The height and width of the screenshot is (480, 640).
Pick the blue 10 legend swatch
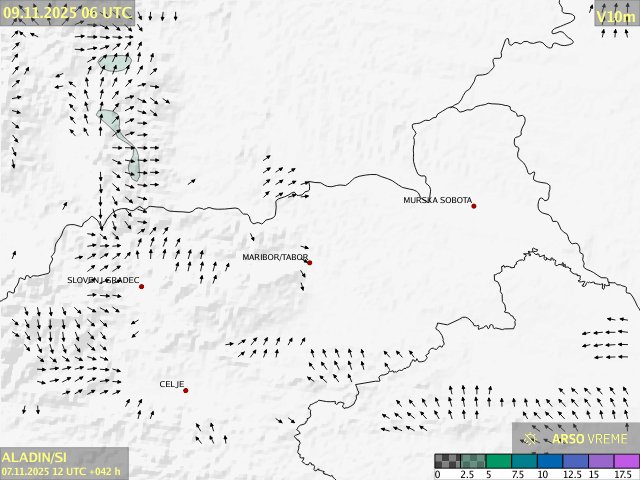point(549,461)
